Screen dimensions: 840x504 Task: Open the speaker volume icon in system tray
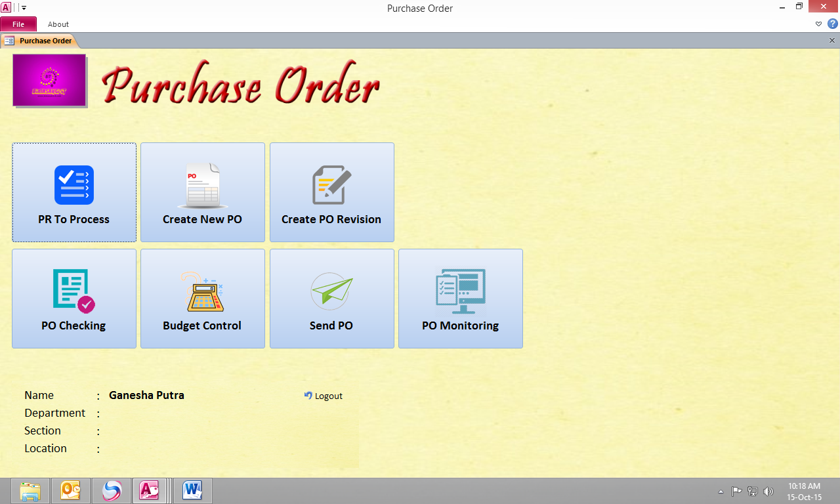pos(768,490)
